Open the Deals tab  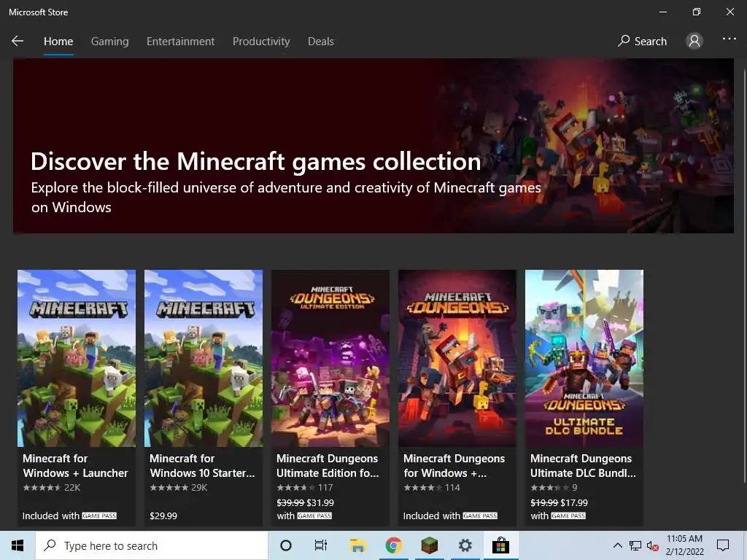point(321,42)
